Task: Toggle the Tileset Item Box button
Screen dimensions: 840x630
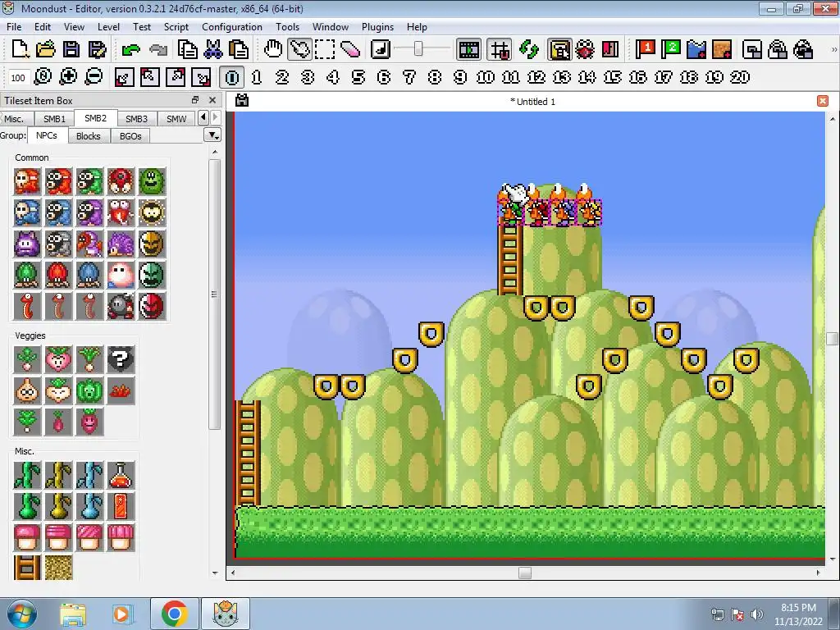Action: click(559, 49)
